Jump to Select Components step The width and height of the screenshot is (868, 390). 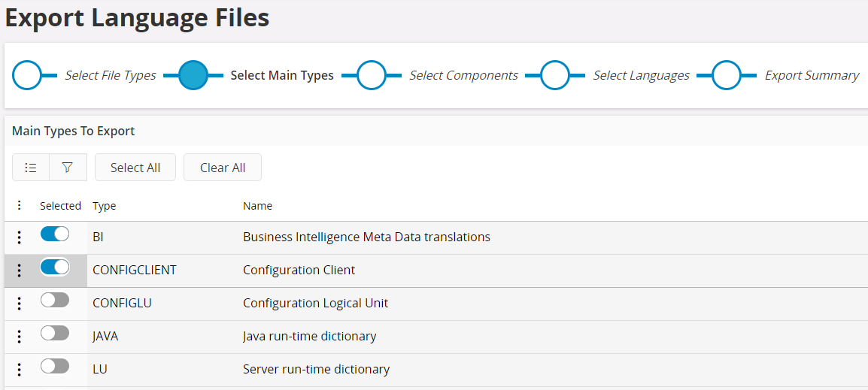pos(371,75)
